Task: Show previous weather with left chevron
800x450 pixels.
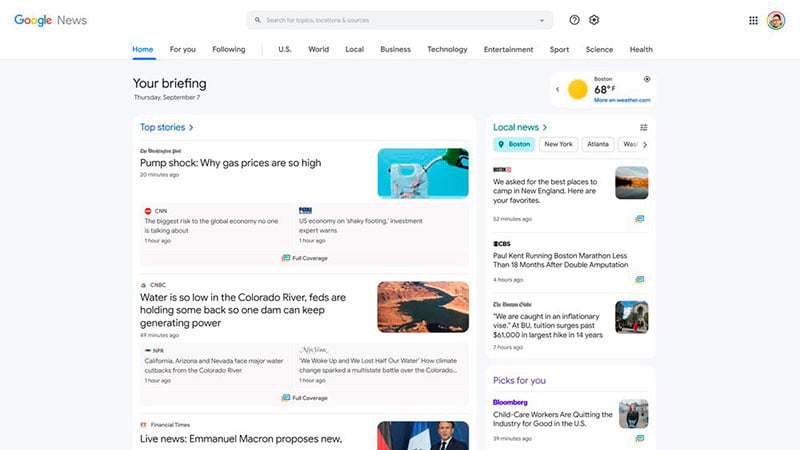Action: (558, 89)
